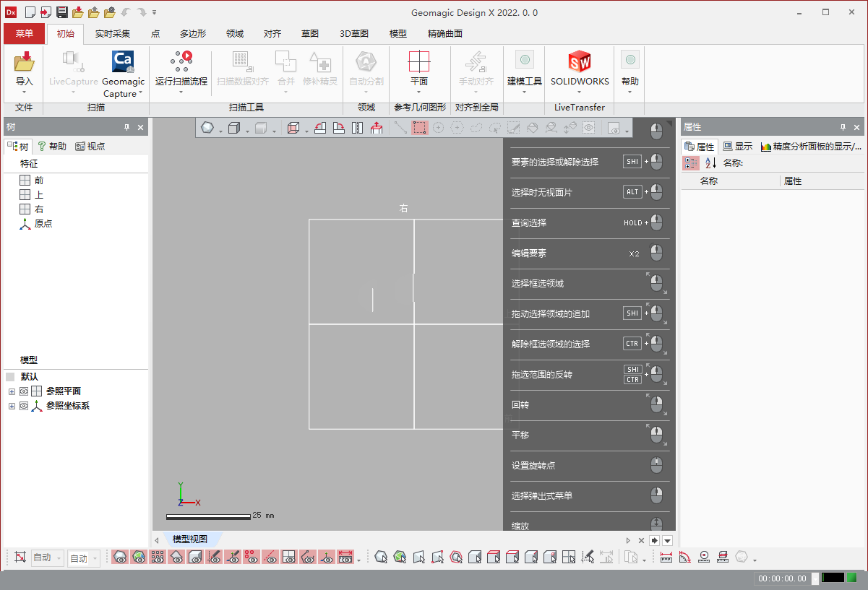Click the measure distance icon in bottom toolbar

coord(666,558)
